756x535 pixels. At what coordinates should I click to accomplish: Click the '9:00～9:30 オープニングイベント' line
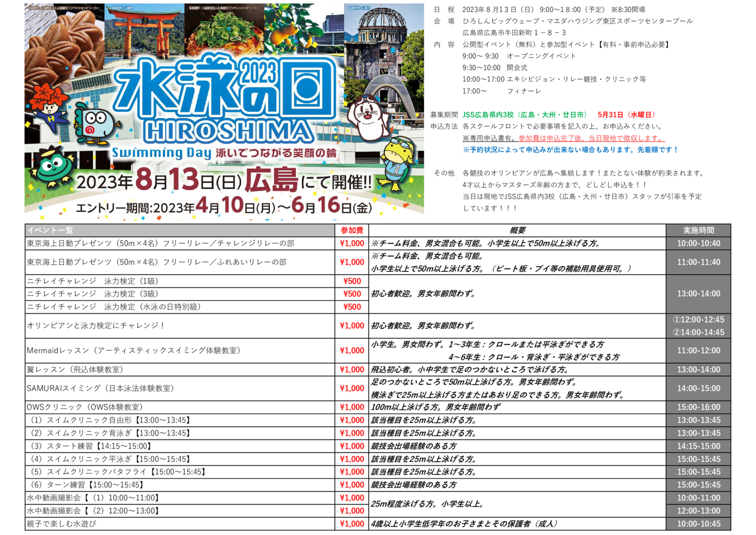(519, 56)
